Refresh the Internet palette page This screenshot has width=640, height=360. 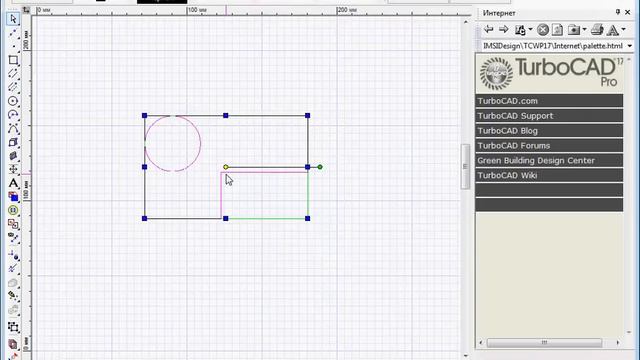[x=558, y=30]
